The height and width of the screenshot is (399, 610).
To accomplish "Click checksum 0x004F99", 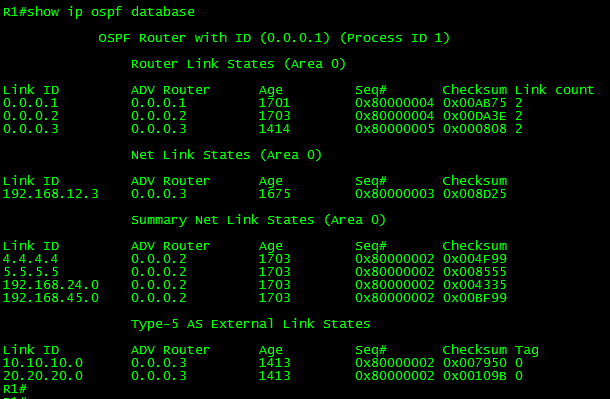I will (x=475, y=259).
